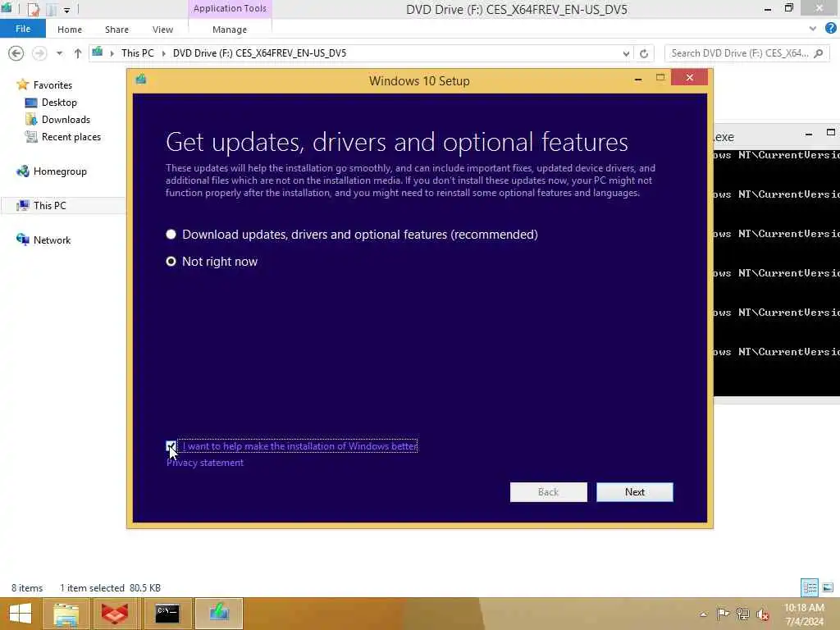Click the search magnifier icon
Viewport: 840px width, 630px height.
pyautogui.click(x=818, y=53)
